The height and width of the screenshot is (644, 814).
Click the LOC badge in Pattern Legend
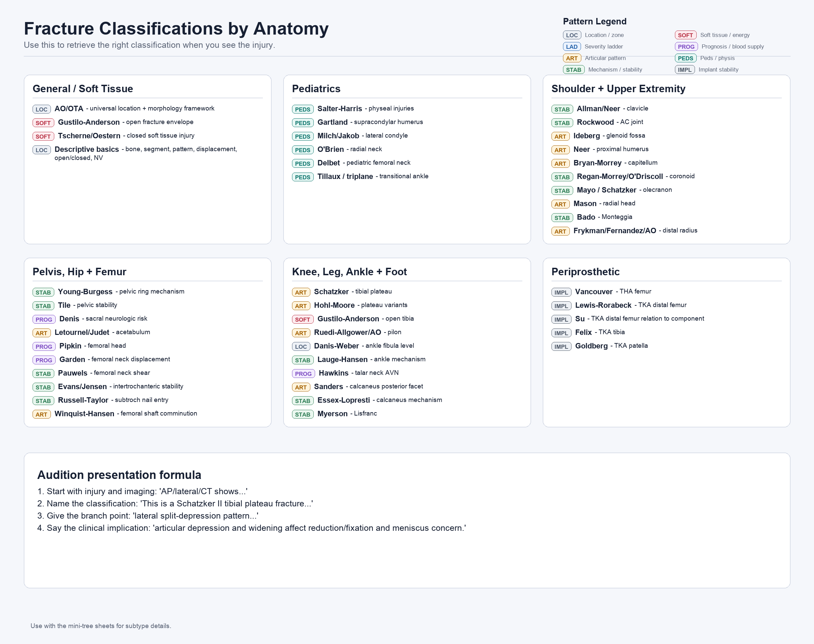(572, 35)
